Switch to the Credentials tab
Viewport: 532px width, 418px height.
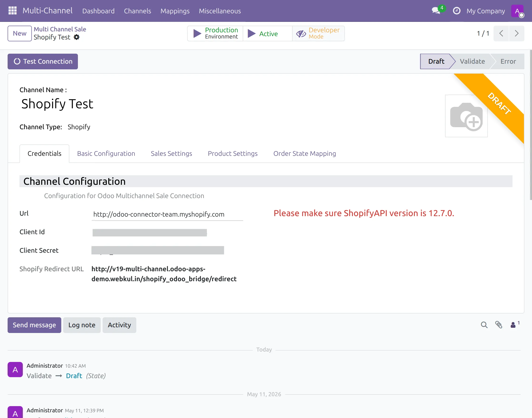click(x=45, y=153)
